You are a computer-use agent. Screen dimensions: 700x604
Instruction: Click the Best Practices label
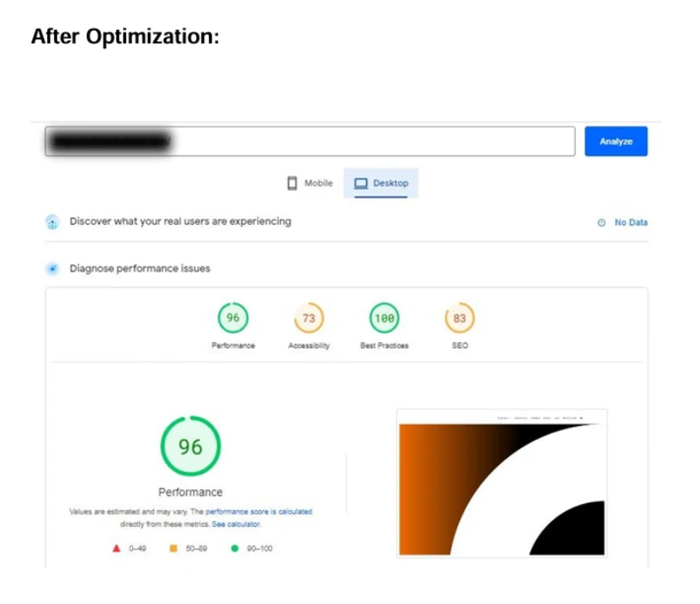[384, 346]
